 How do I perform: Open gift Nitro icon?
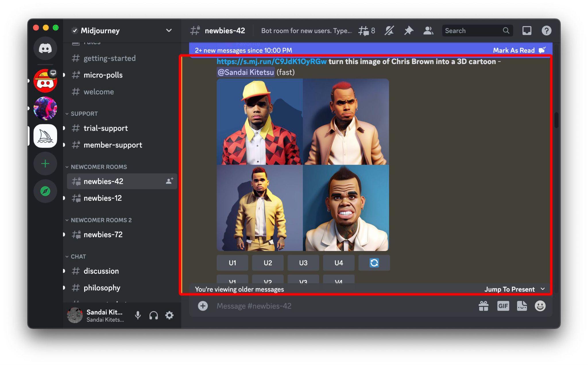[x=483, y=306]
